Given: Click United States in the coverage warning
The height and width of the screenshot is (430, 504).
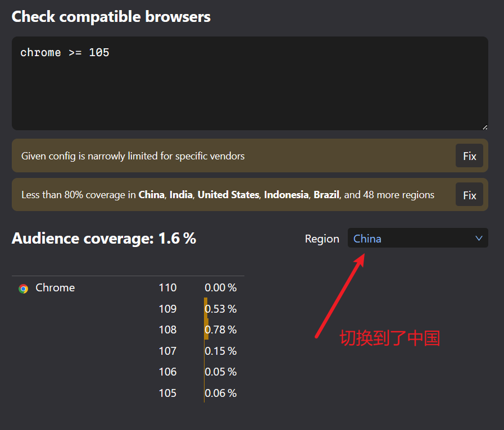Looking at the screenshot, I should point(228,195).
